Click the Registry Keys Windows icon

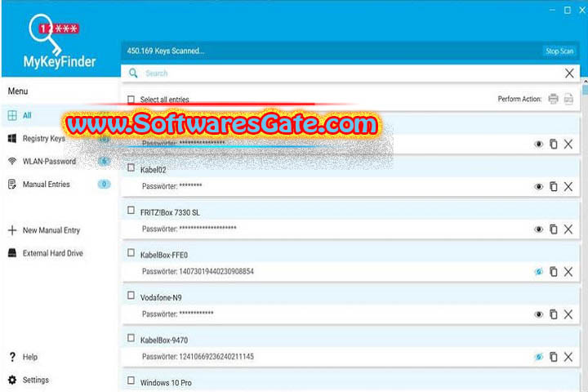[x=12, y=138]
